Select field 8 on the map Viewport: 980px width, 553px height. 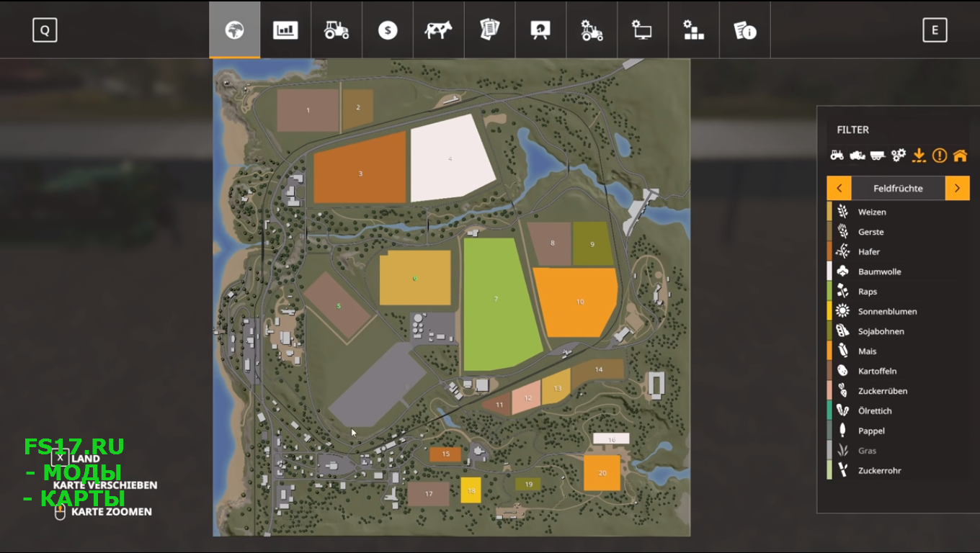[x=551, y=243]
